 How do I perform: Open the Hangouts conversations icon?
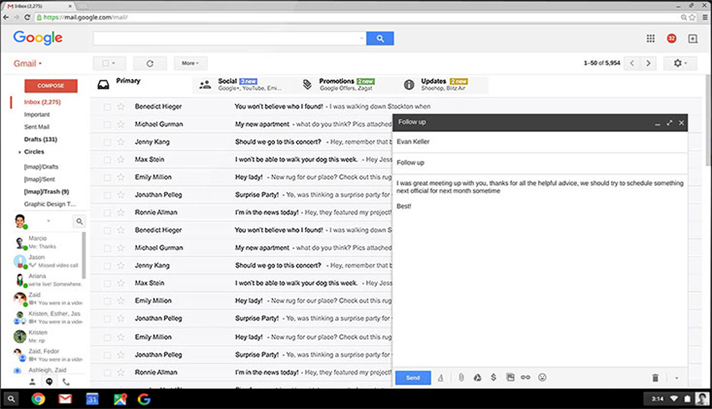[x=49, y=382]
